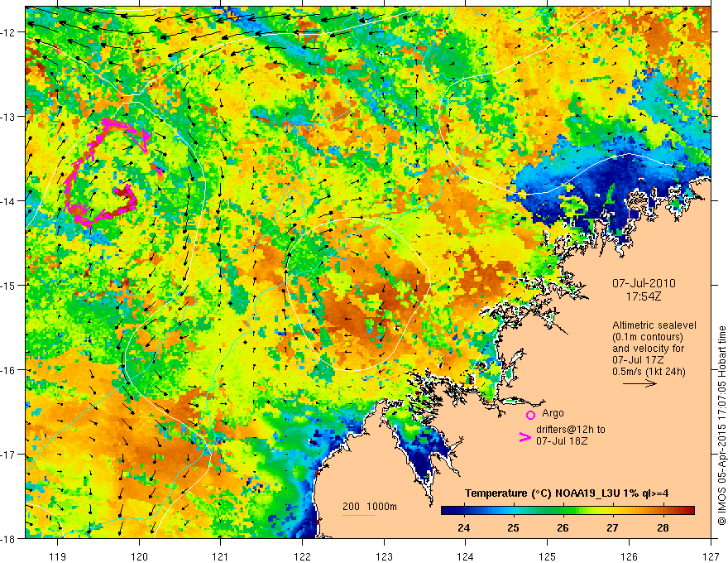Image resolution: width=728 pixels, height=563 pixels.
Task: Click longitude axis label 123
Action: coord(384,557)
